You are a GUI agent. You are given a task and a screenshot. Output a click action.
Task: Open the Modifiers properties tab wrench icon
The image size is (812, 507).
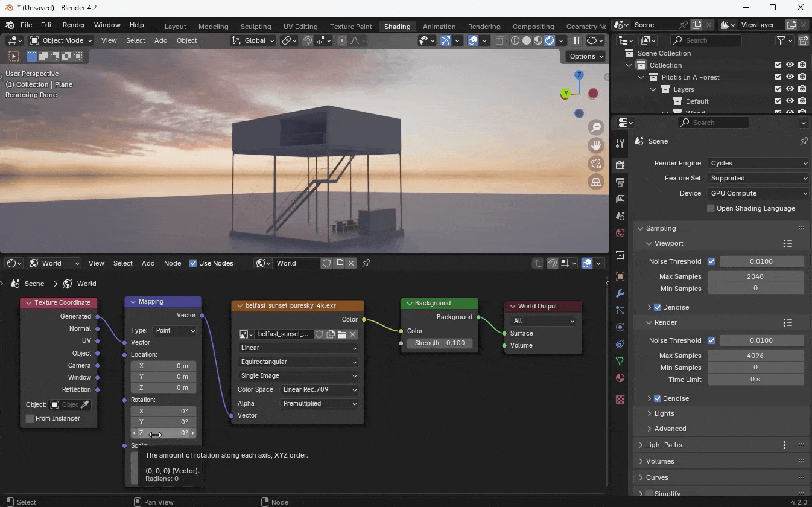(620, 293)
